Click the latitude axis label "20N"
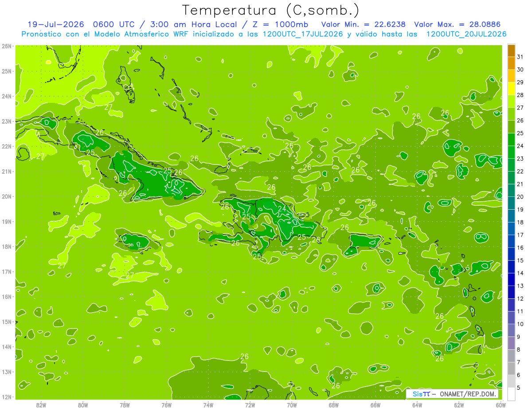532x411 pixels. 6,196
